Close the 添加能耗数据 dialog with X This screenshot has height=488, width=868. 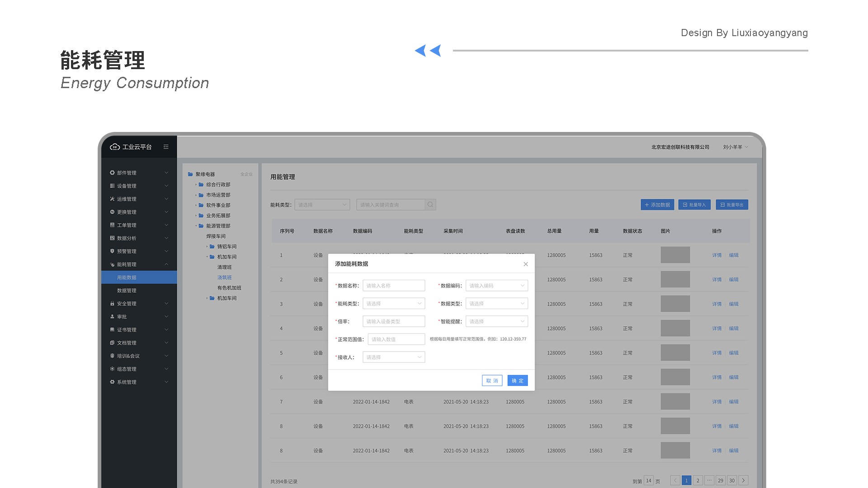[526, 264]
